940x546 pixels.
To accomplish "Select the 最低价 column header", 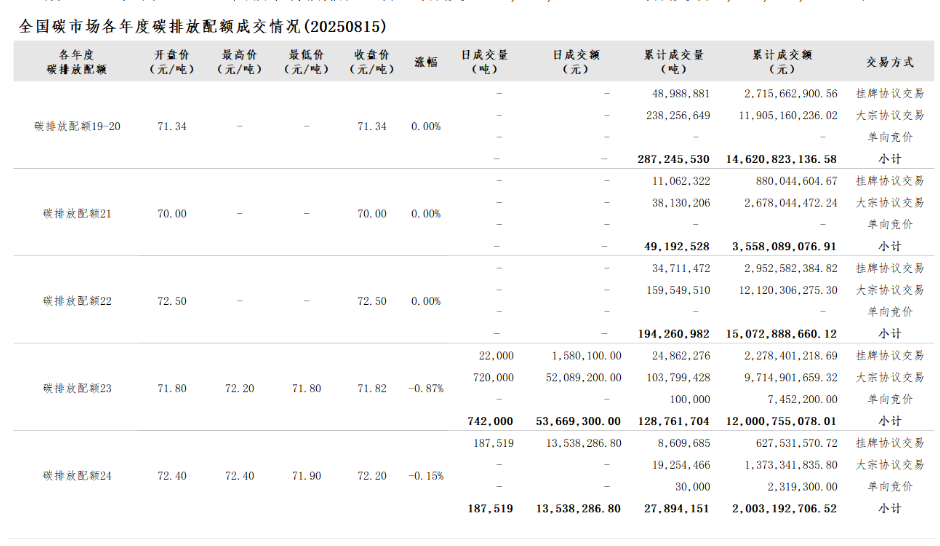I will point(306,62).
